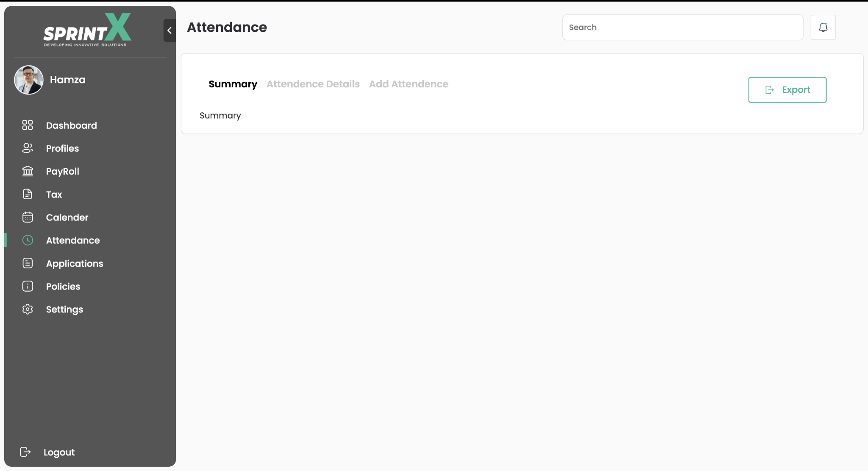Screen dimensions: 868x471
Task: Open the PayRoll menu item
Action: coord(62,171)
